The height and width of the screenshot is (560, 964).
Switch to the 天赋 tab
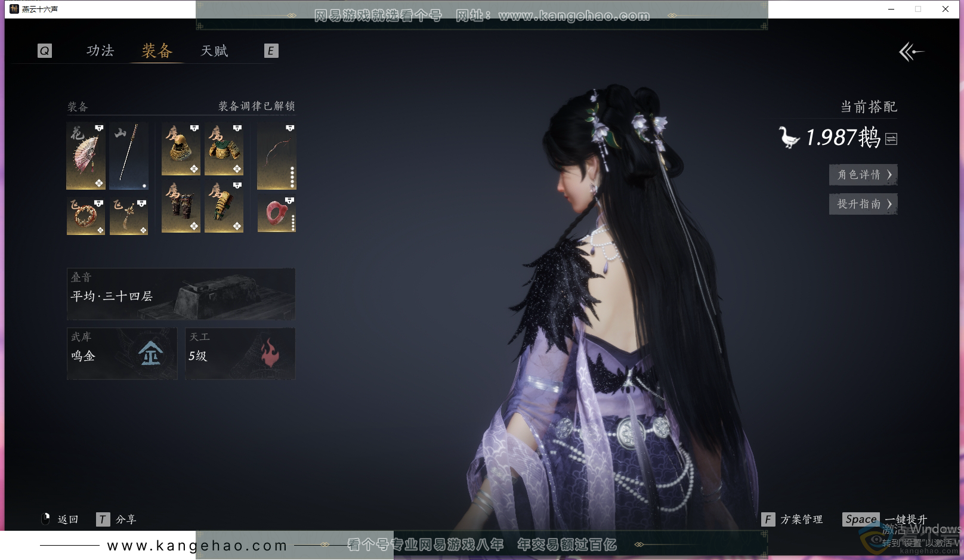click(x=214, y=51)
